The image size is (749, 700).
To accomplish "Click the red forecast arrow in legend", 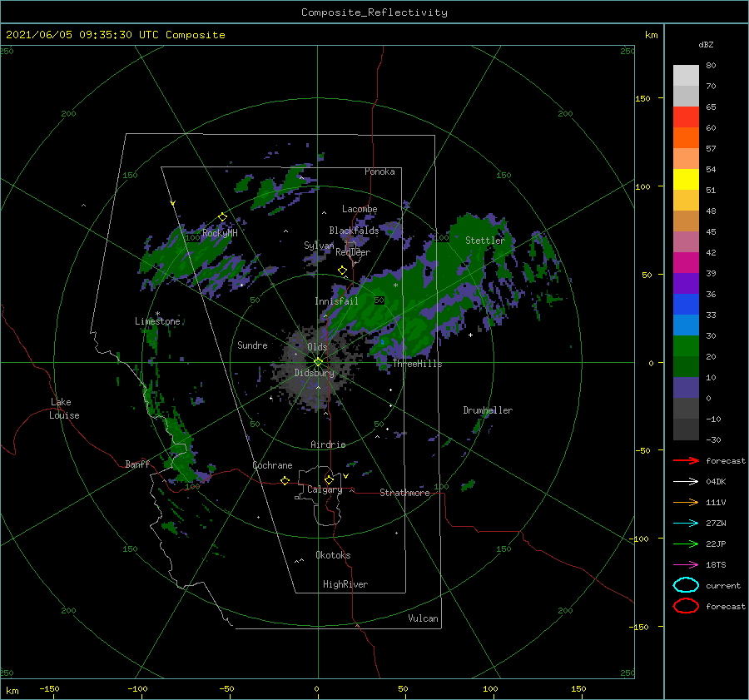I will (686, 460).
